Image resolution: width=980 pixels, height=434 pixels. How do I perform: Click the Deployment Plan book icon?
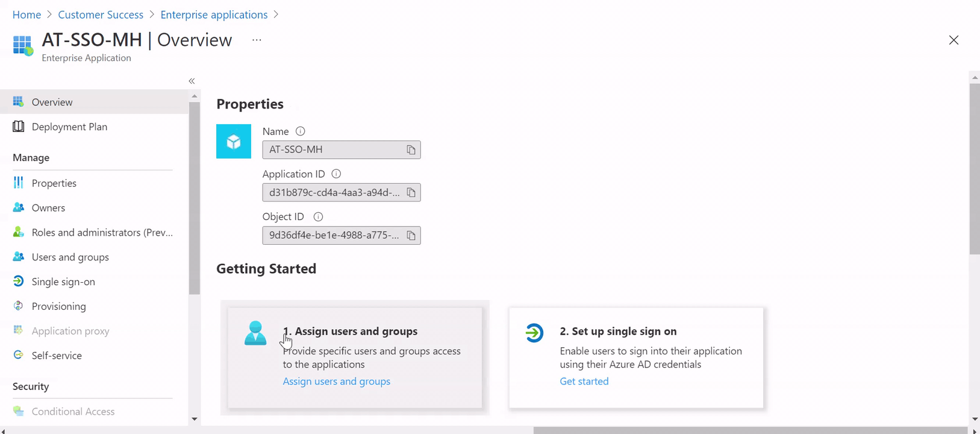point(19,127)
